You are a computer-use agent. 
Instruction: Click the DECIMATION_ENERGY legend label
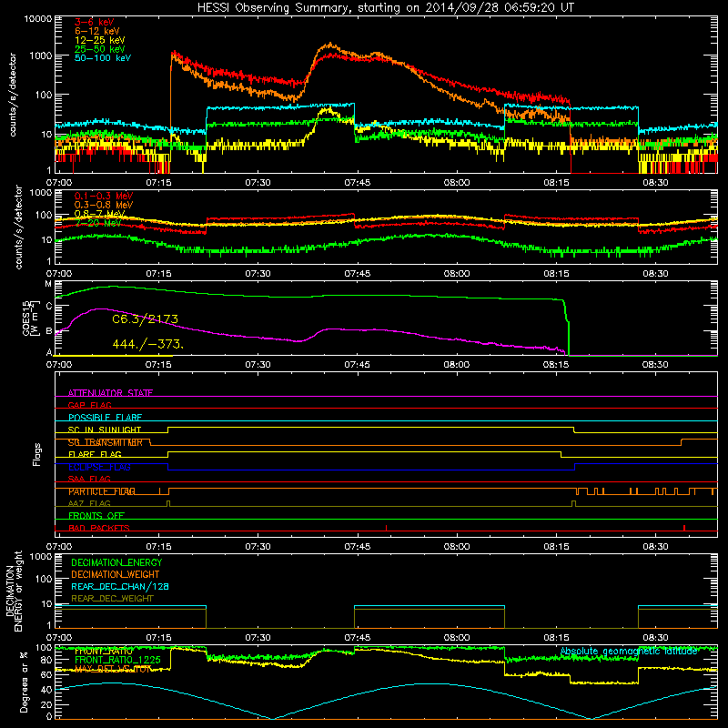pos(116,562)
